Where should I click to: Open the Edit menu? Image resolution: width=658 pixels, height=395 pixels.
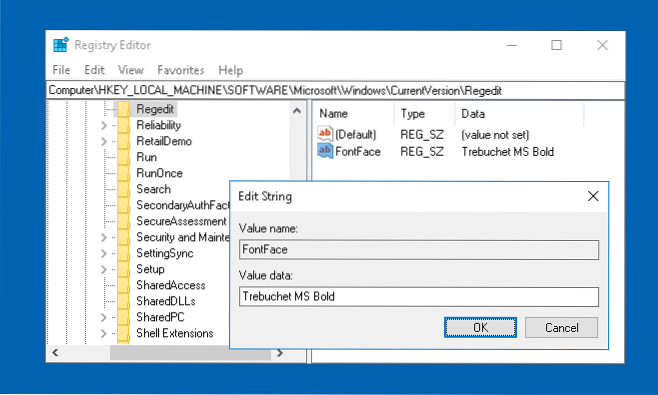click(94, 70)
